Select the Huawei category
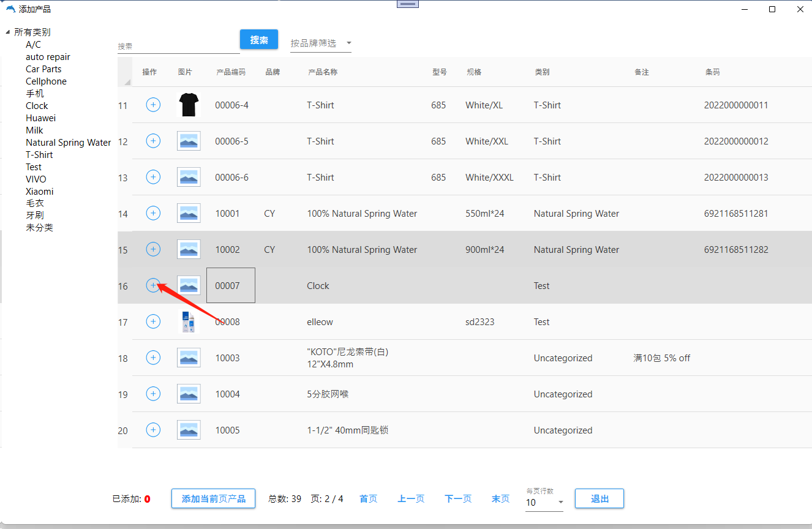Image resolution: width=812 pixels, height=529 pixels. [x=40, y=118]
